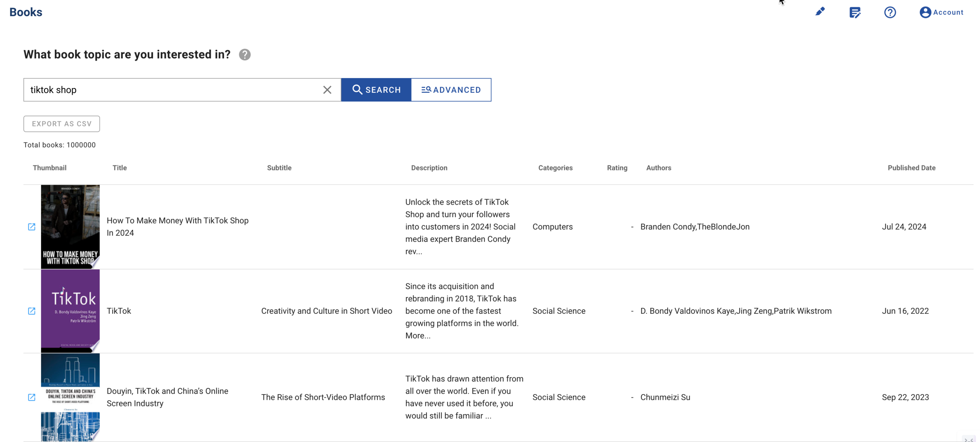Click the Description column header
The height and width of the screenshot is (442, 980).
(x=429, y=168)
